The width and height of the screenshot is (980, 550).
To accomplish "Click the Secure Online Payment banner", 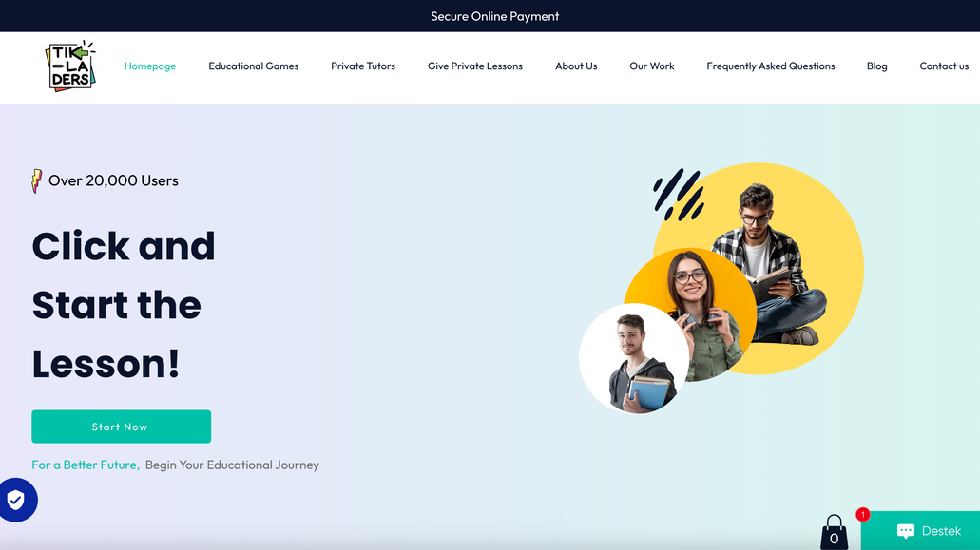I will (x=494, y=15).
